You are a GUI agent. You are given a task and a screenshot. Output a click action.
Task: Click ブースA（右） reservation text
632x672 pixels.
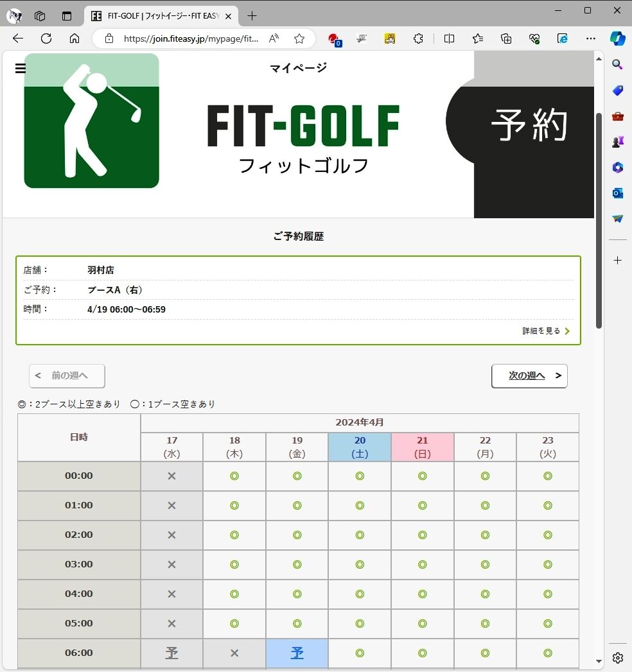115,289
